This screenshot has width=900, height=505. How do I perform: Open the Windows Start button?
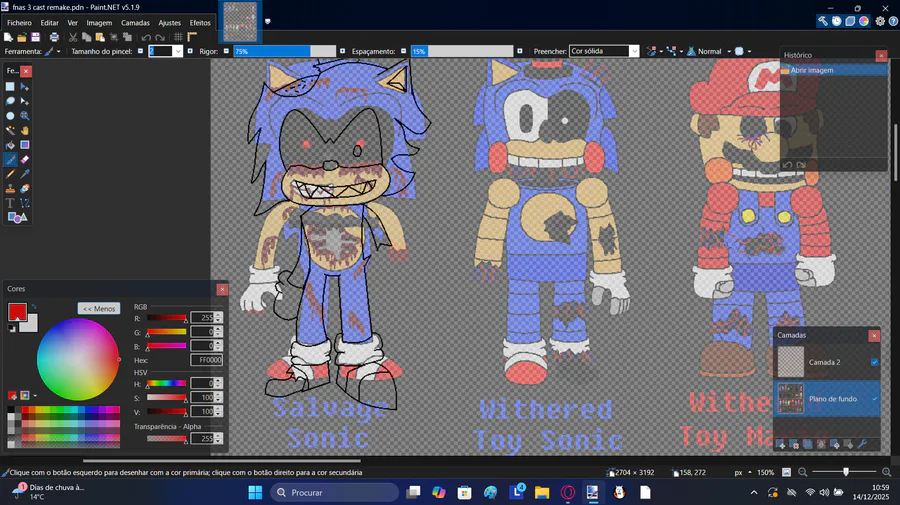(x=255, y=492)
